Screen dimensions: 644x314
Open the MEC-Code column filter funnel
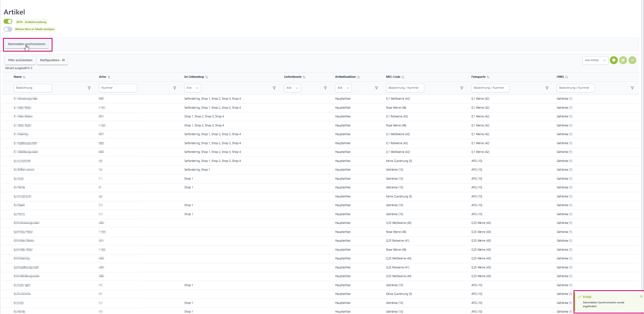pyautogui.click(x=462, y=88)
